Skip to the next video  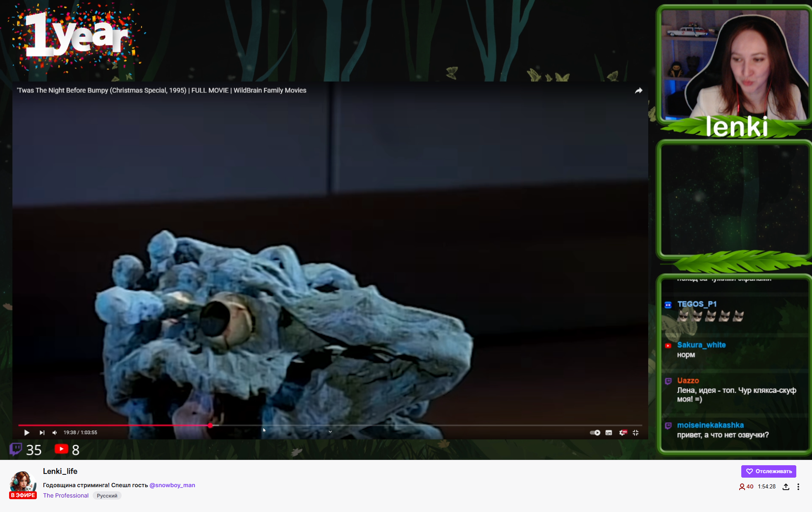point(42,433)
